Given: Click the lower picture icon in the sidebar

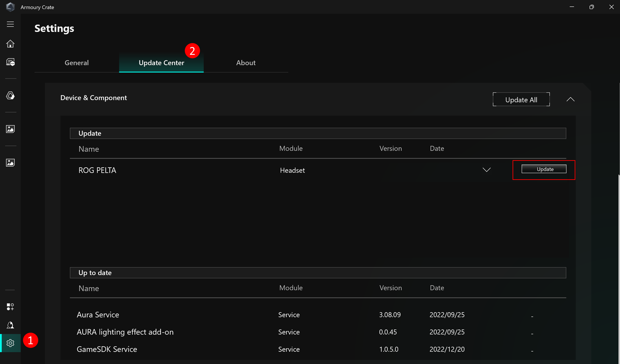Looking at the screenshot, I should [10, 163].
